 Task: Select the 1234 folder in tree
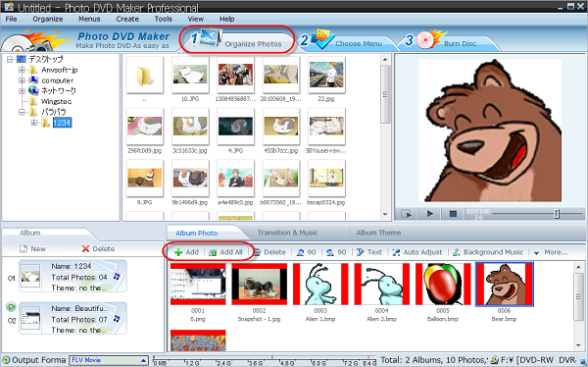62,123
